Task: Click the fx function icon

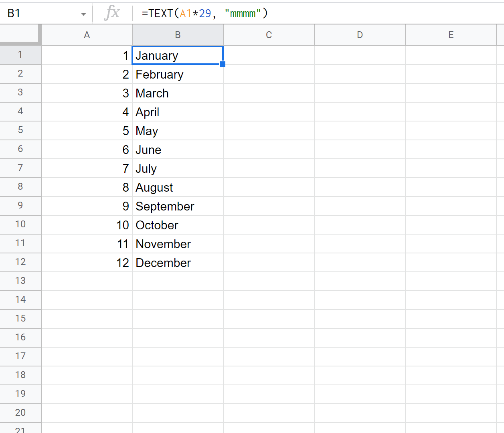Action: point(112,13)
